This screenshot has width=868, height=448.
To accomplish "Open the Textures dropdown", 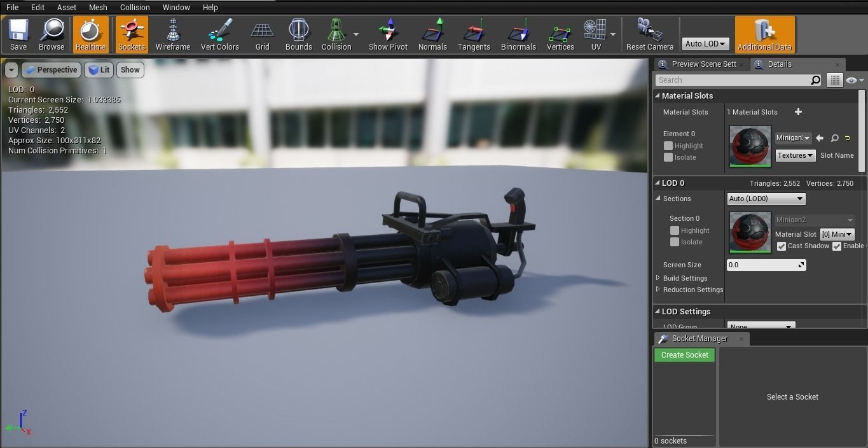I will point(796,155).
